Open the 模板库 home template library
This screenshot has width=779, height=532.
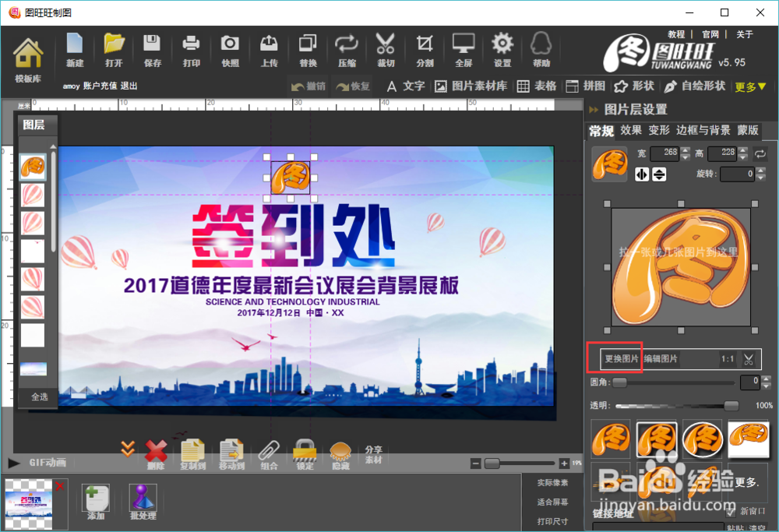click(28, 58)
